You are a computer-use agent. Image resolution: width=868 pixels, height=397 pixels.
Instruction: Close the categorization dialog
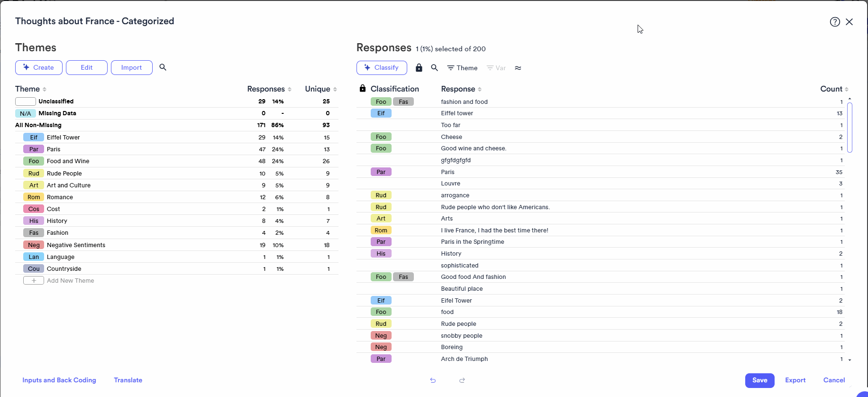(x=850, y=22)
